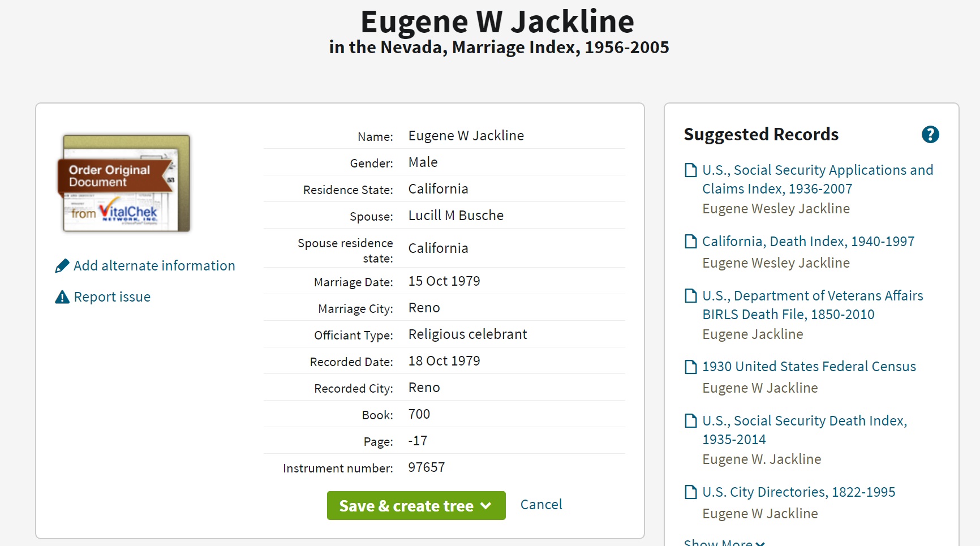Screen dimensions: 980x546
Task: Click document icon for California Death Index record
Action: pos(690,242)
